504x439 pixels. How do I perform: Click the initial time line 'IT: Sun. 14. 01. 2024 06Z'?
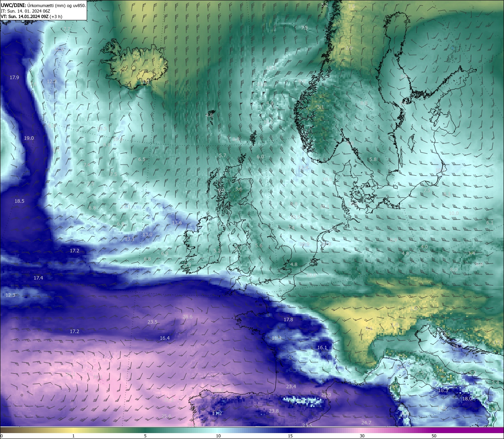click(26, 11)
